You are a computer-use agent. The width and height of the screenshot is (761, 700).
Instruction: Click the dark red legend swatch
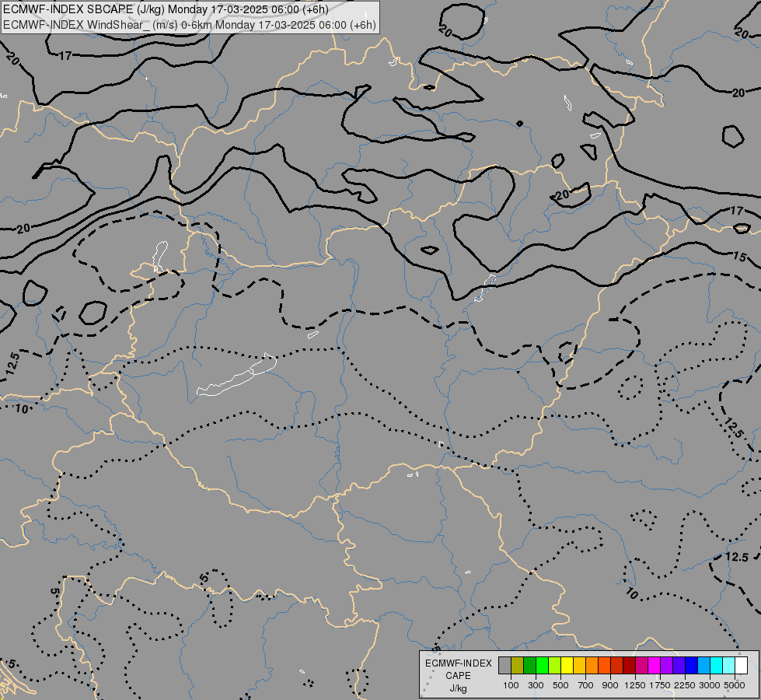click(x=629, y=666)
